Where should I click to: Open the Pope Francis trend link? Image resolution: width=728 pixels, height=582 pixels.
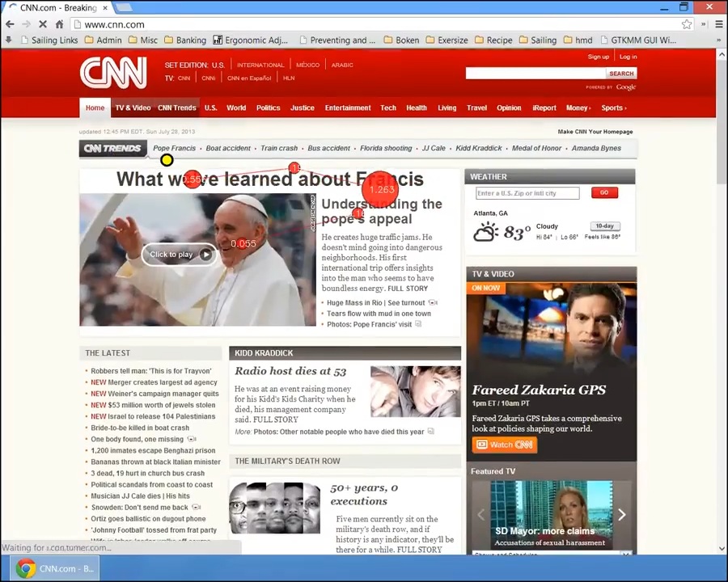click(174, 148)
